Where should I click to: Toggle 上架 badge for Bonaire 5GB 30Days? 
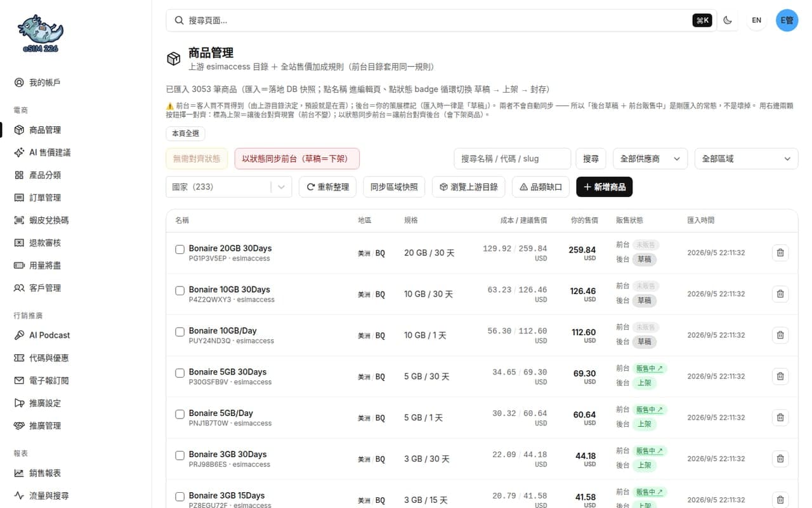(x=644, y=383)
